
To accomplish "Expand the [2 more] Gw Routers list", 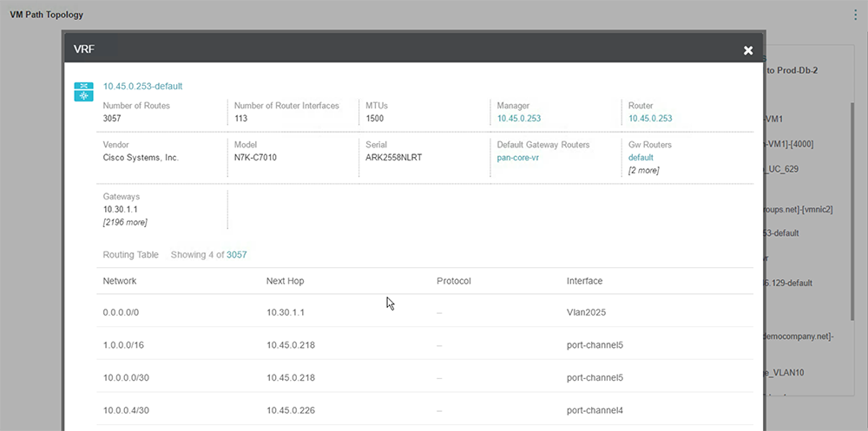I will click(643, 171).
